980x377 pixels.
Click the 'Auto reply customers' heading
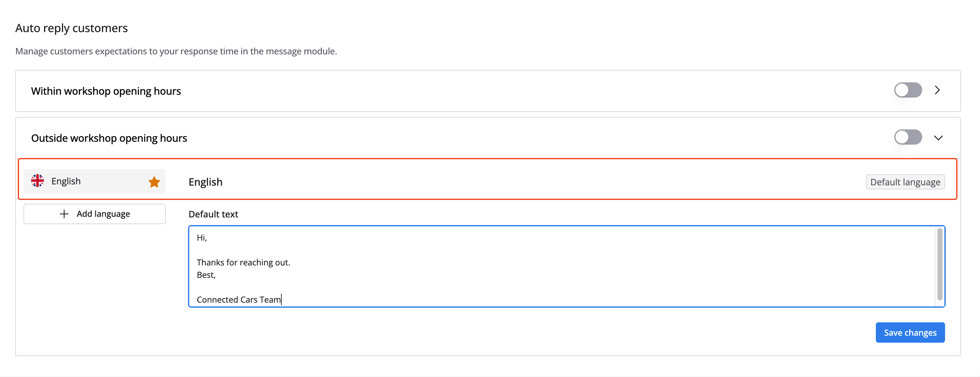(71, 28)
